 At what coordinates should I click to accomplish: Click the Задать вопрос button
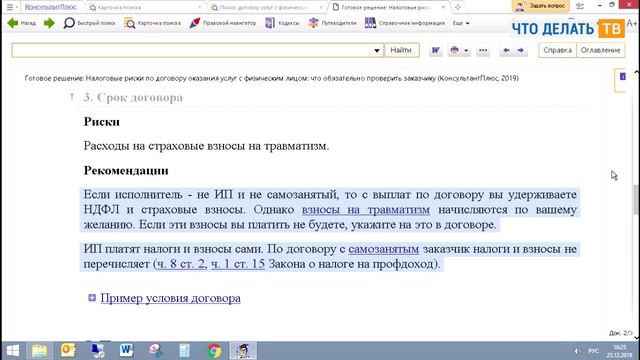541,6
